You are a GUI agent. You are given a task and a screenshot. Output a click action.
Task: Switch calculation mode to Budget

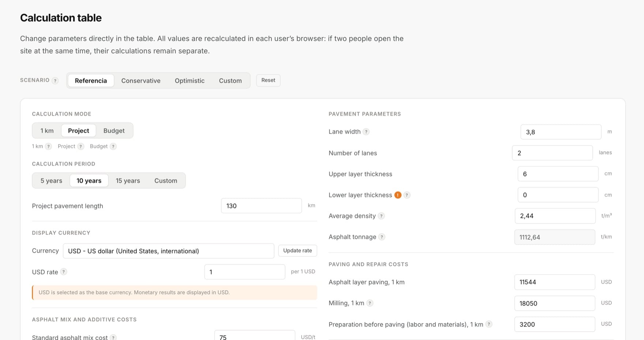(114, 131)
